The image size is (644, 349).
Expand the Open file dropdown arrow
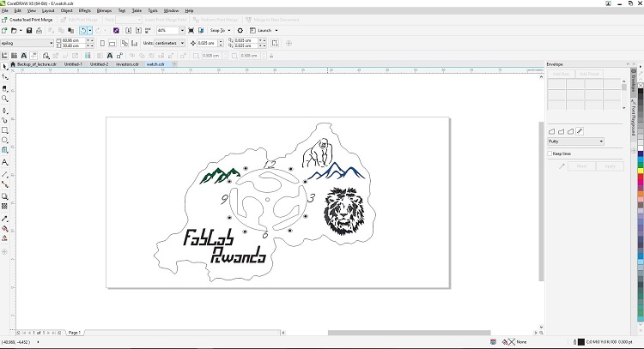(21, 30)
